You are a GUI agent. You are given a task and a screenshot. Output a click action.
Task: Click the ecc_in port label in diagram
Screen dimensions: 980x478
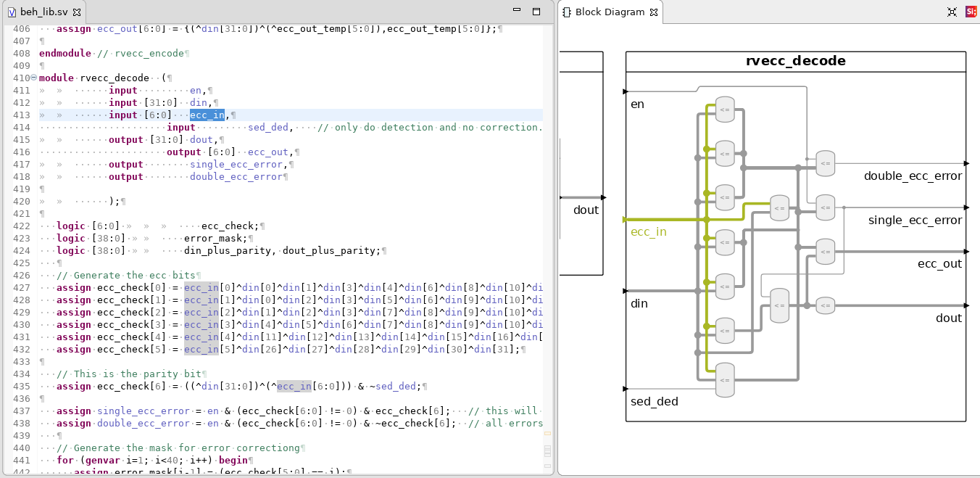(649, 232)
